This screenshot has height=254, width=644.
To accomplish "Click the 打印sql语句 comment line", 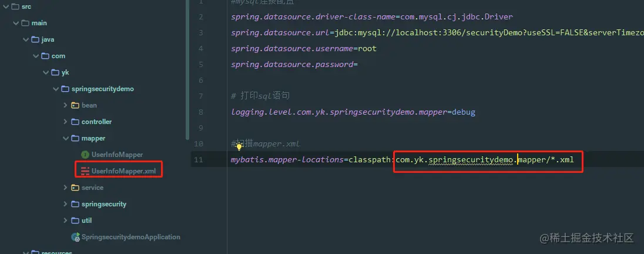I will pyautogui.click(x=260, y=96).
